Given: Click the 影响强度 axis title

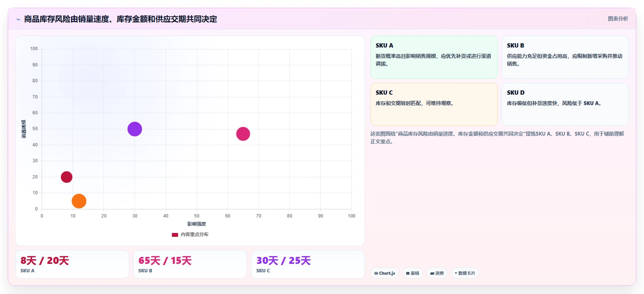Looking at the screenshot, I should pos(197,224).
